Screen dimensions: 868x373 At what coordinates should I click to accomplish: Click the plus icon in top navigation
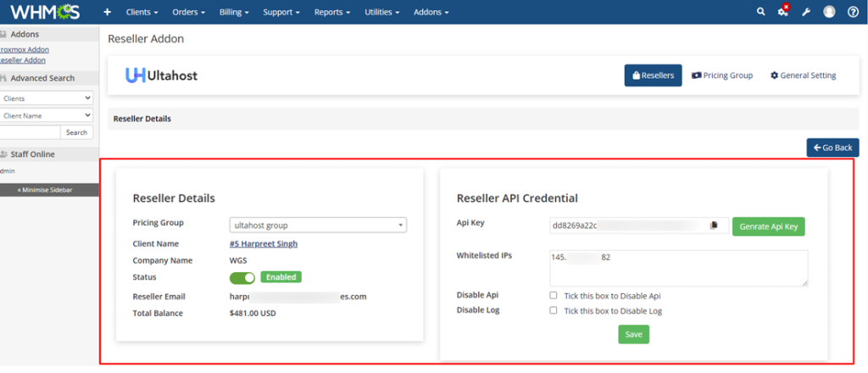pyautogui.click(x=107, y=12)
